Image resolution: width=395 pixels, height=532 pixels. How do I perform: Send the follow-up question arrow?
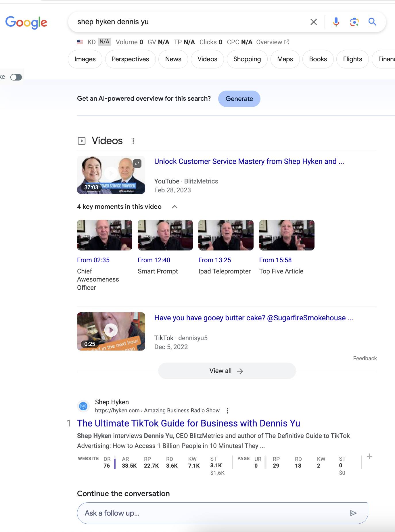tap(353, 513)
